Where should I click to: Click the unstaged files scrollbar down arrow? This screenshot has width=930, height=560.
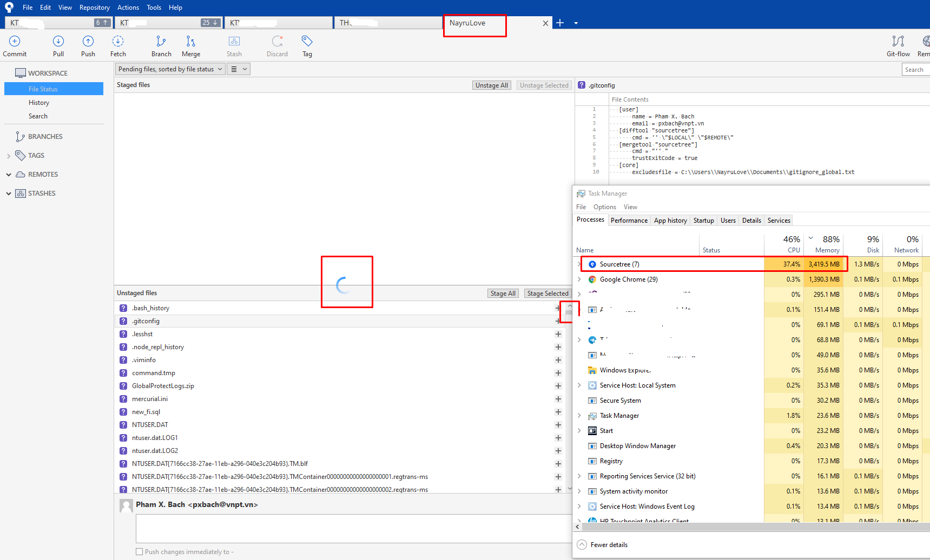[x=569, y=489]
